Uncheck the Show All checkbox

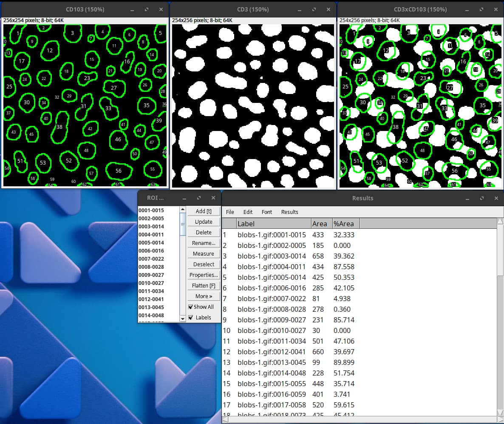point(191,307)
